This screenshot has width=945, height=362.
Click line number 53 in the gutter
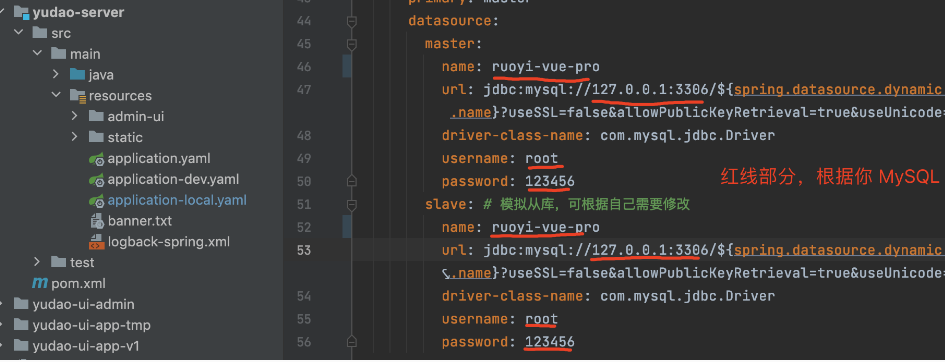coord(304,250)
